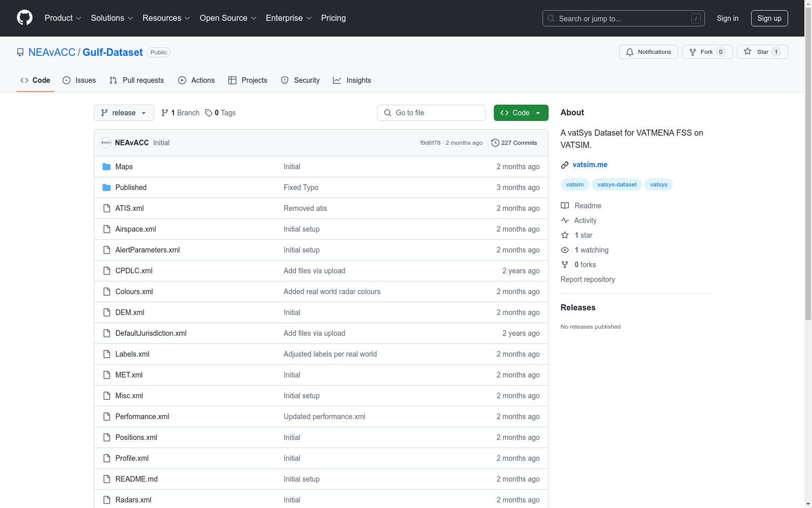Open the release branch selector dropdown
Image resolution: width=812 pixels, height=508 pixels.
coord(124,113)
